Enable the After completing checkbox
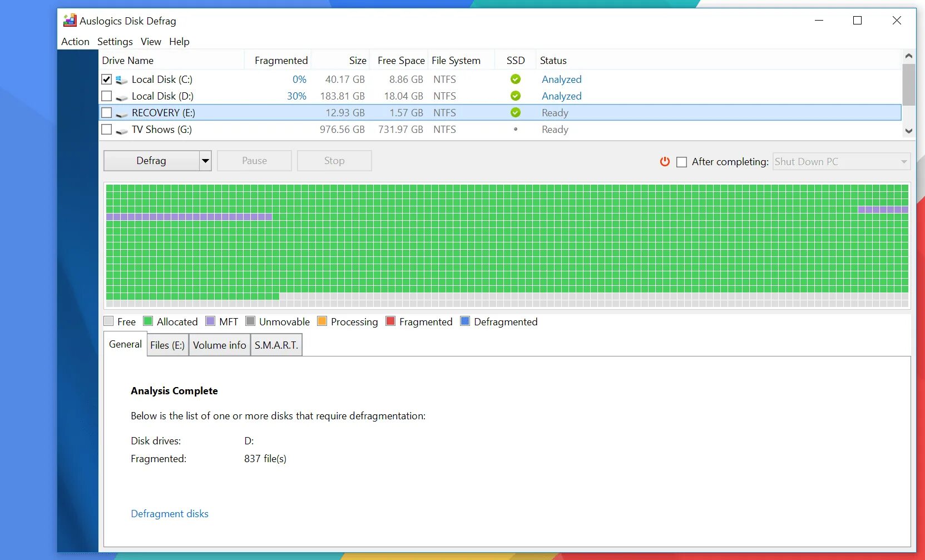 coord(681,162)
